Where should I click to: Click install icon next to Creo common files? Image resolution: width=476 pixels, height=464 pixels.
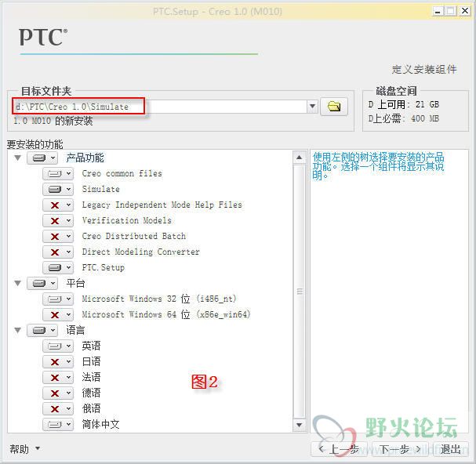click(55, 174)
